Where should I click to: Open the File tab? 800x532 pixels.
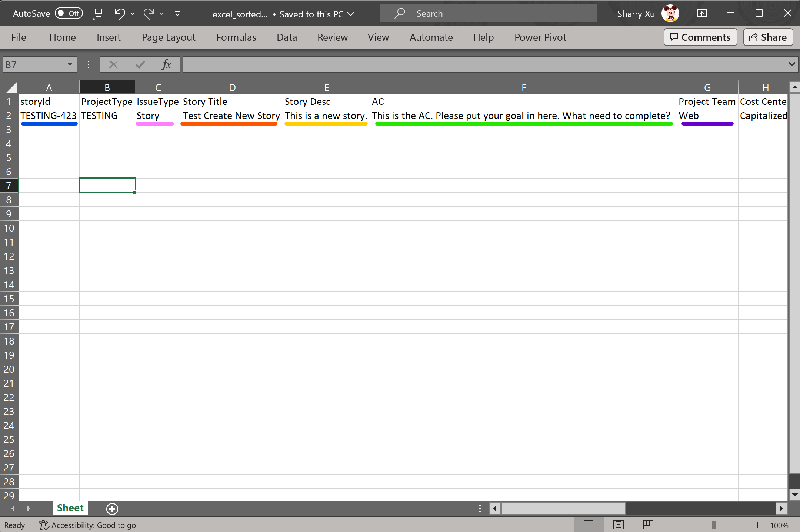click(x=19, y=37)
